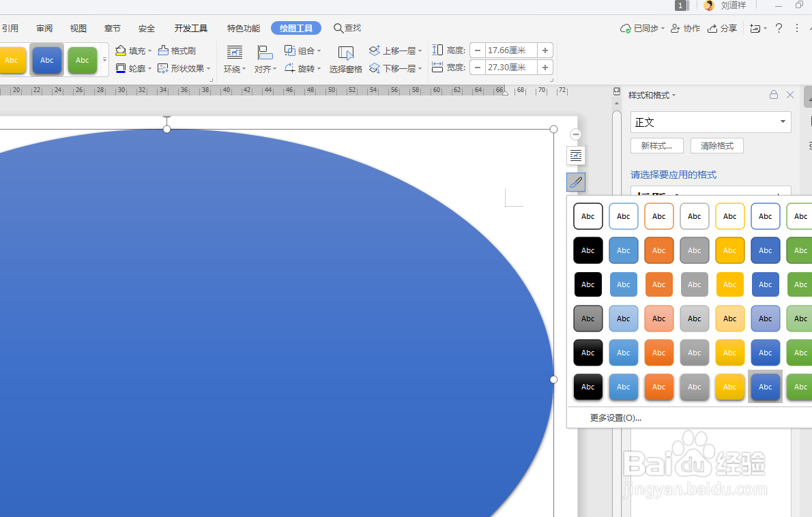This screenshot has height=517, width=812.
Task: Open the Developer Tools (开发工具) tab
Action: coord(190,29)
